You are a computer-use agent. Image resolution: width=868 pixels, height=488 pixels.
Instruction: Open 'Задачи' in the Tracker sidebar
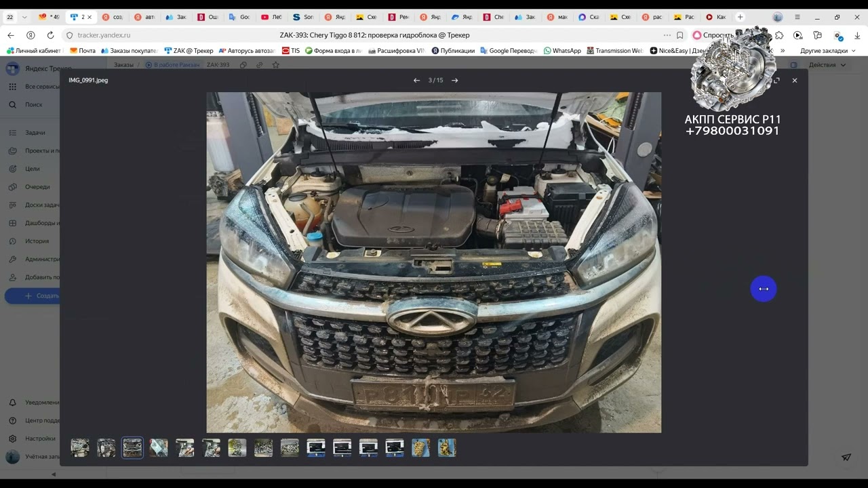click(35, 133)
